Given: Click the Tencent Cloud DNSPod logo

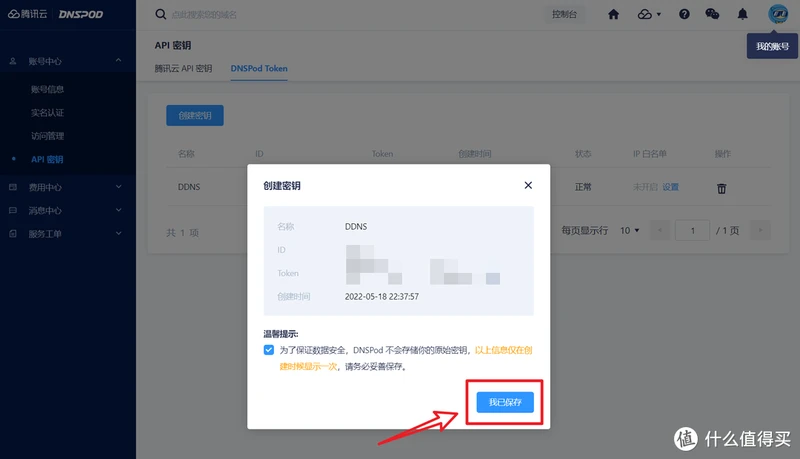Looking at the screenshot, I should (x=55, y=14).
